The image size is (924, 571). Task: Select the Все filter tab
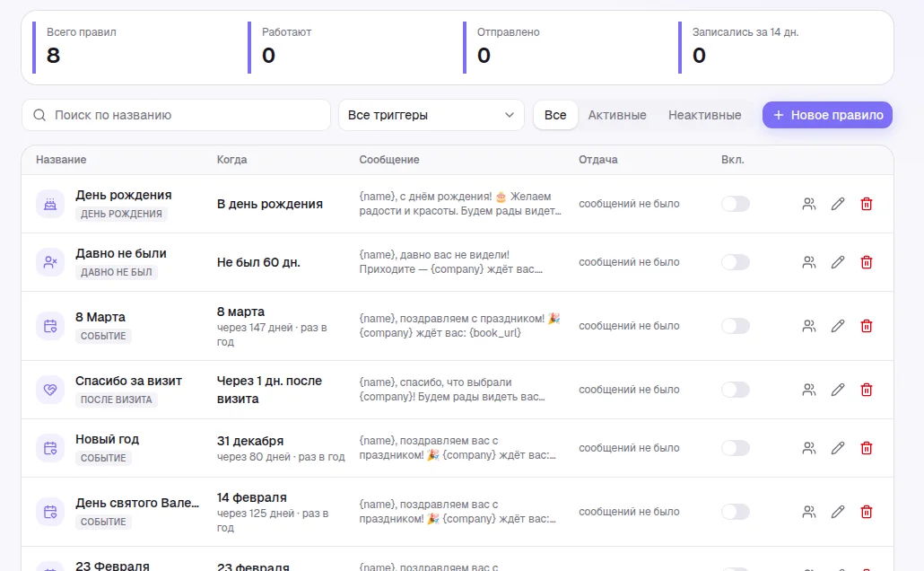pyautogui.click(x=555, y=115)
